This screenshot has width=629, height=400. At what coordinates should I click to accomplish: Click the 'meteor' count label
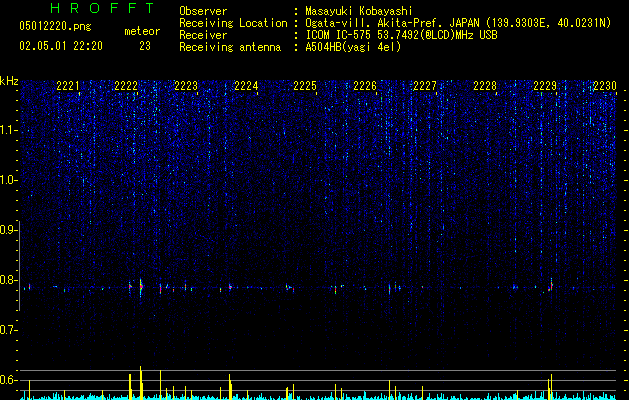point(142,31)
